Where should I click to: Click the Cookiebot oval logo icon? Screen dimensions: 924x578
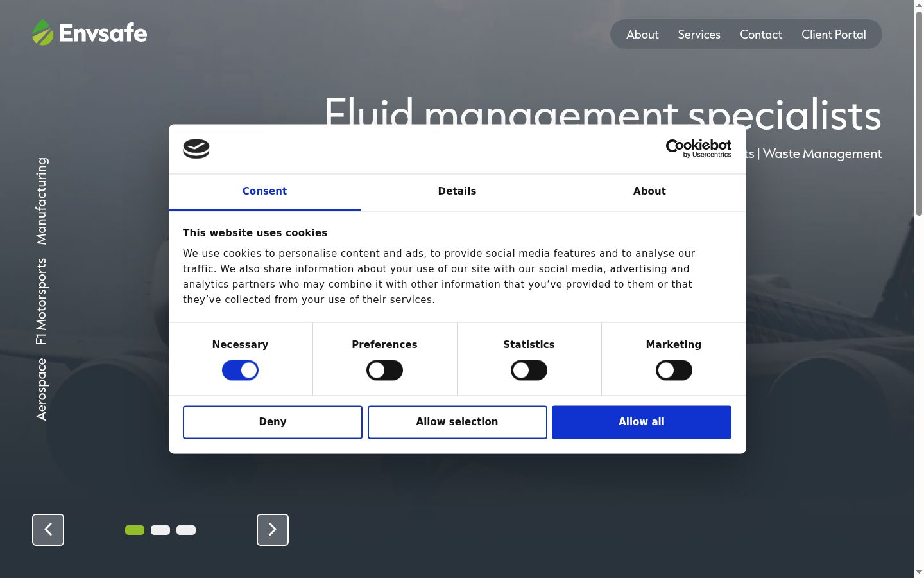click(196, 149)
